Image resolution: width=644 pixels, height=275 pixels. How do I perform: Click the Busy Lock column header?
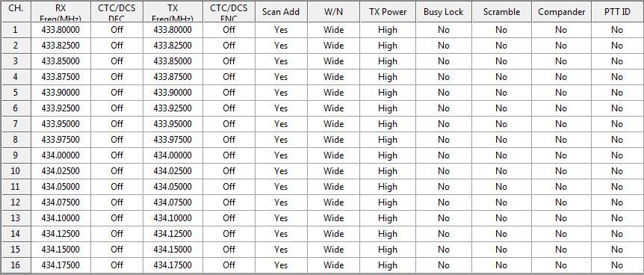coord(444,12)
